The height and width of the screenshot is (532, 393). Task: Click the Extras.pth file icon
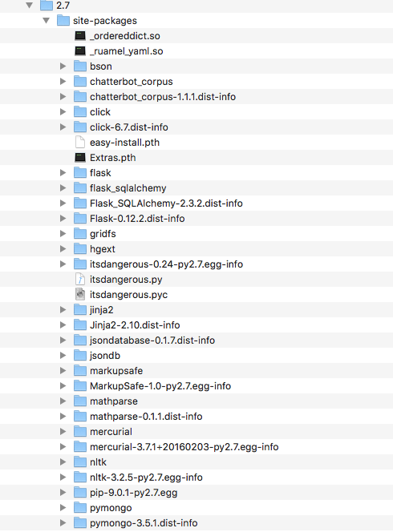(x=80, y=157)
